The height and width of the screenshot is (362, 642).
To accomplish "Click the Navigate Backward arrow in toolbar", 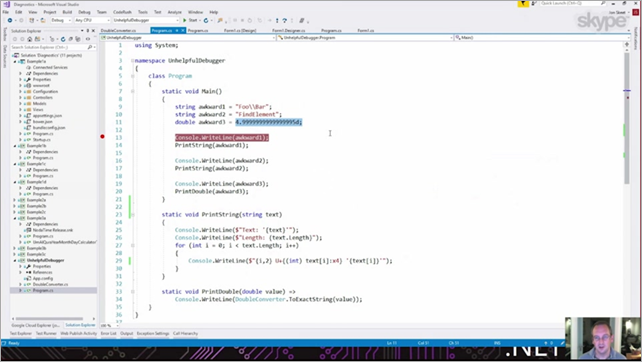I will 10,20.
